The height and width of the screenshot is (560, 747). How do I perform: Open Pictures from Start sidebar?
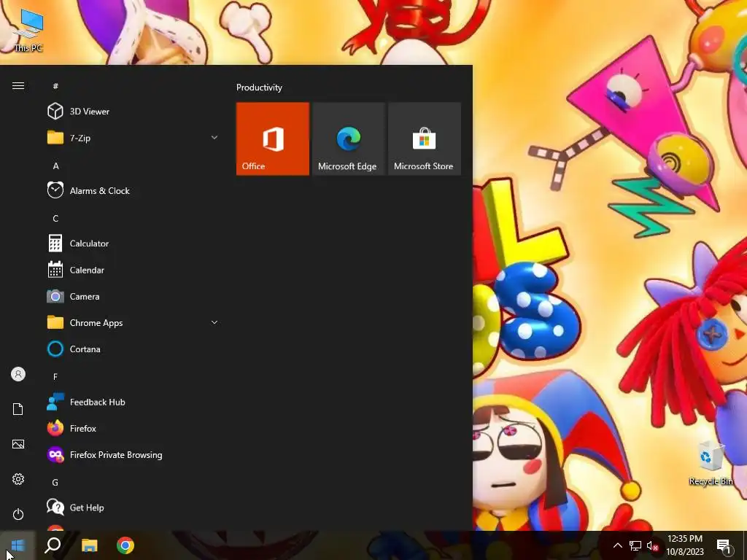click(x=18, y=444)
